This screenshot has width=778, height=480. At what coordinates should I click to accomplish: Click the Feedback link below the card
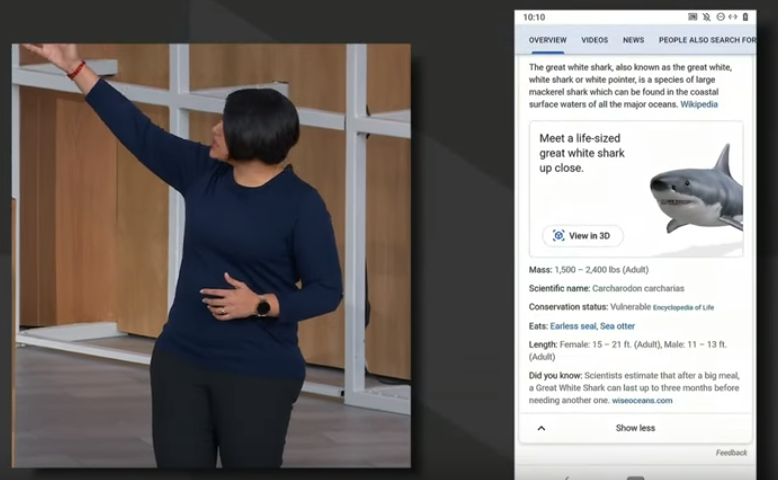point(731,453)
